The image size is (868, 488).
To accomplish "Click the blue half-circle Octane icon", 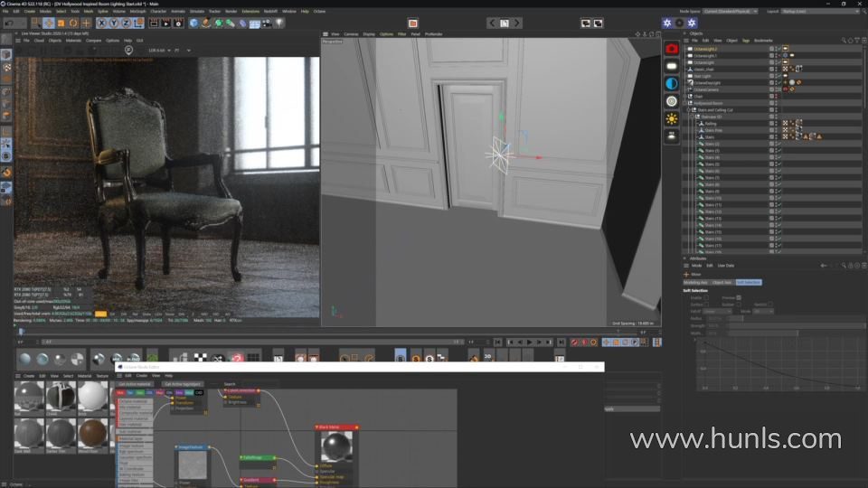I will 672,83.
